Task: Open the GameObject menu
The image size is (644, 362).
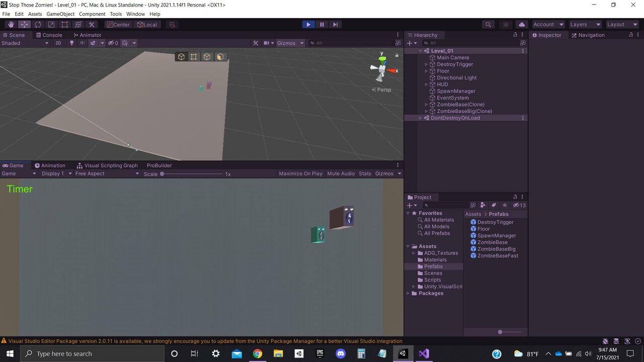Action: coord(60,14)
